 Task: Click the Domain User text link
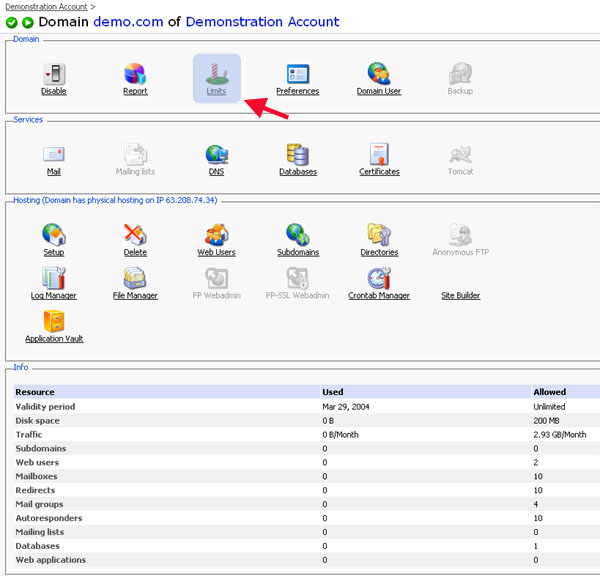[x=379, y=91]
